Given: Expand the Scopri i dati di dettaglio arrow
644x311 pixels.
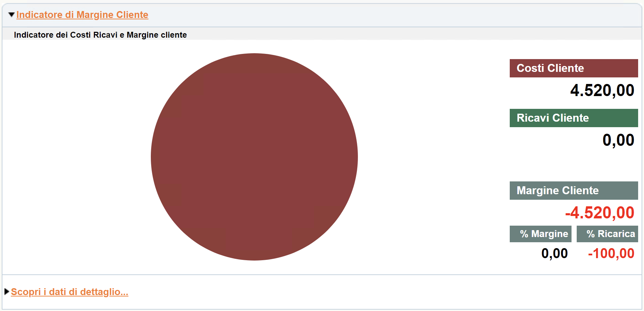Looking at the screenshot, I should point(7,292).
